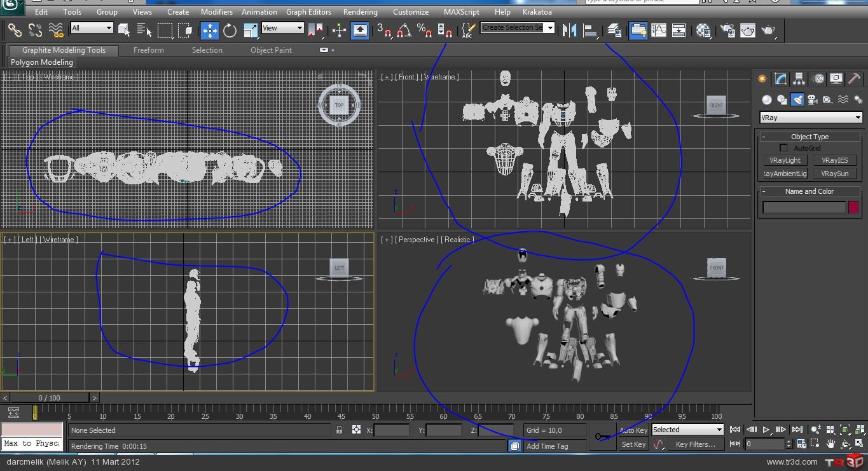Screen dimensions: 868x471
Task: Click the object color swatch
Action: click(853, 207)
